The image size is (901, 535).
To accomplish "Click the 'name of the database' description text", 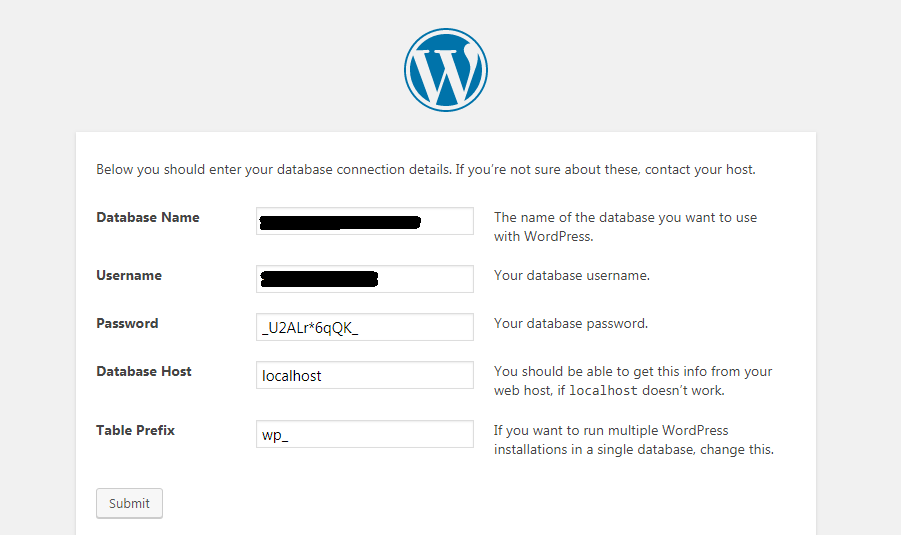I will (x=625, y=227).
